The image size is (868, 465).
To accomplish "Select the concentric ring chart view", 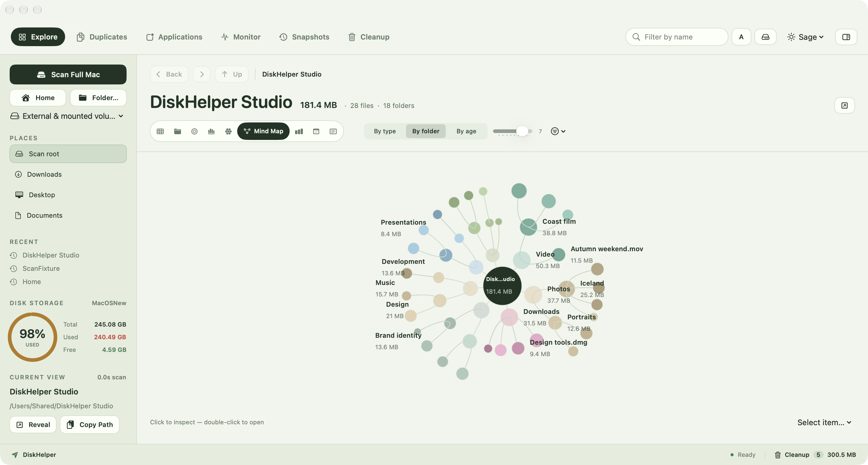I will pyautogui.click(x=194, y=131).
